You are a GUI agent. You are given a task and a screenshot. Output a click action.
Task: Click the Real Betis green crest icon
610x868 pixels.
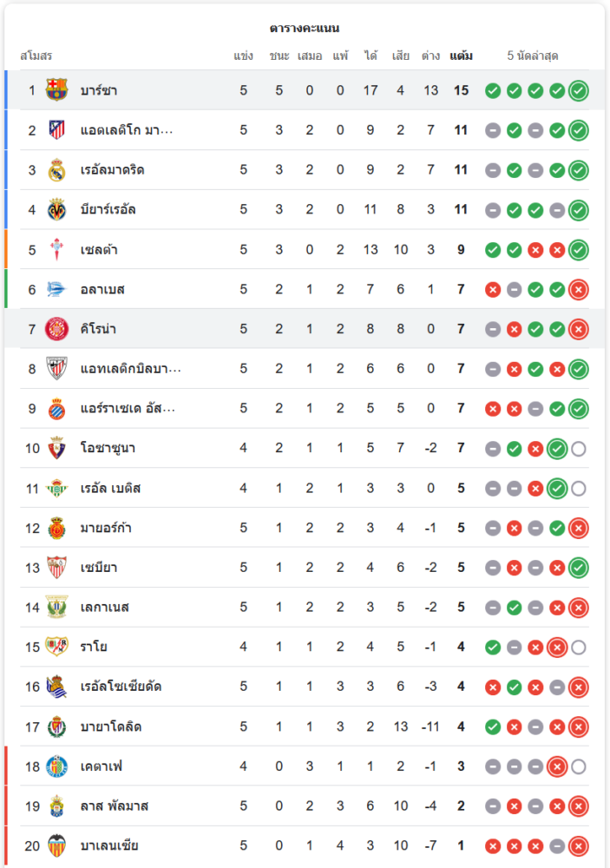point(56,488)
